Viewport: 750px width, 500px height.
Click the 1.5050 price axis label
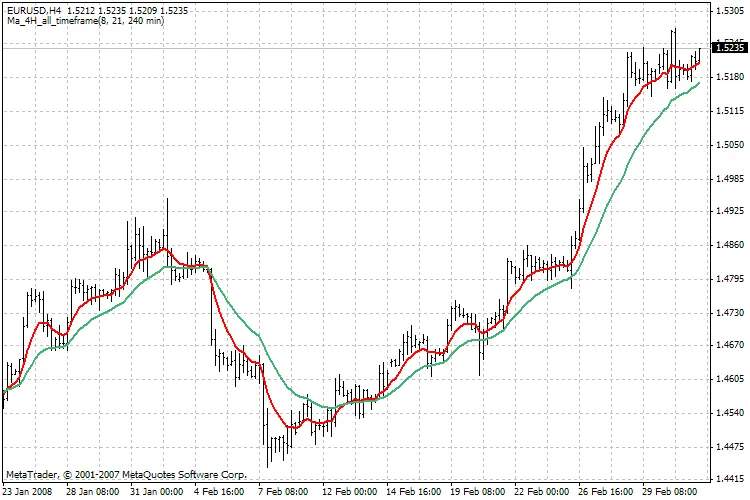(x=730, y=145)
